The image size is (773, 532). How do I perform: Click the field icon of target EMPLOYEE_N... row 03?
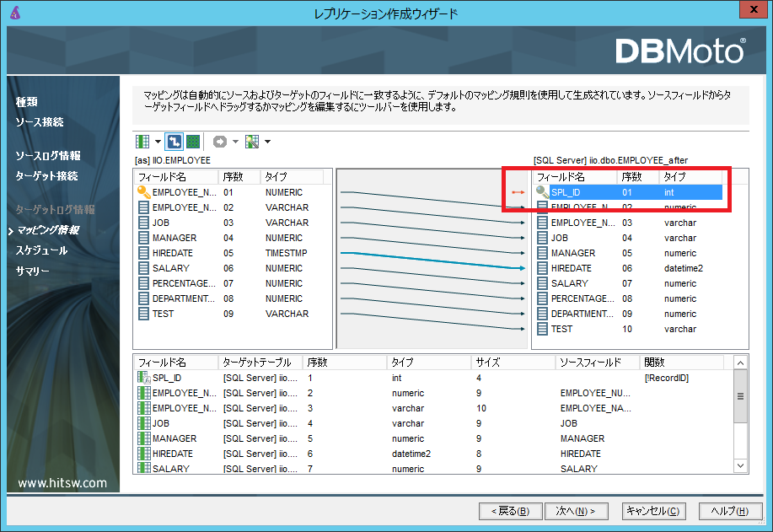[x=542, y=223]
